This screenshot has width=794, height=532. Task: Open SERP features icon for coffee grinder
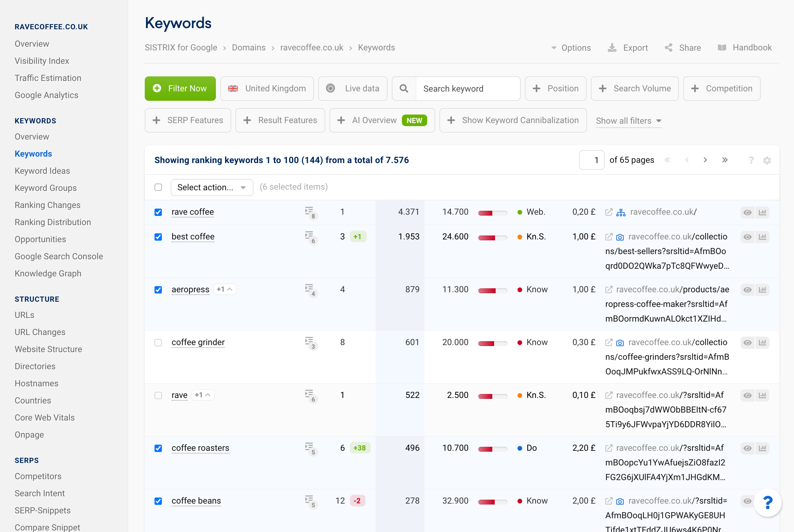(311, 343)
